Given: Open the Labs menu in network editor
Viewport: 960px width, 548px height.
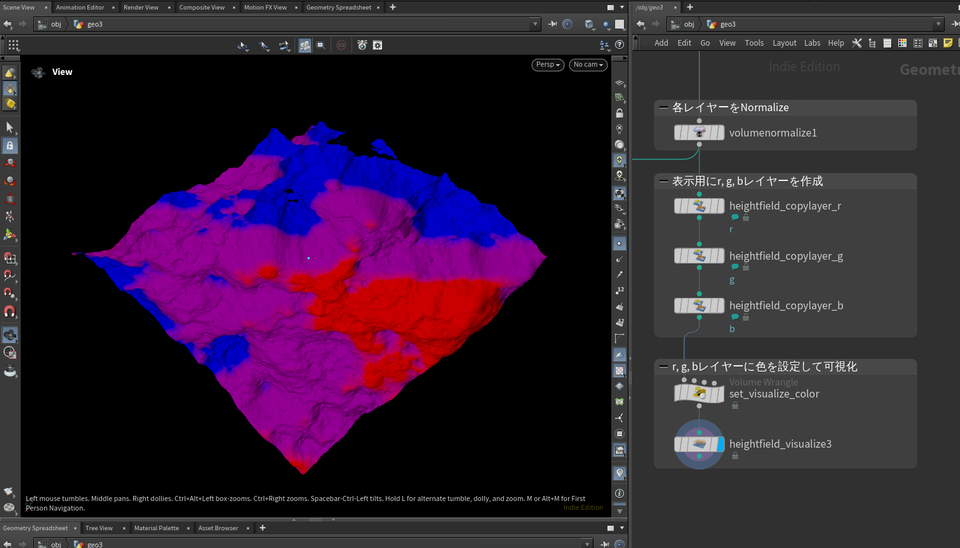Looking at the screenshot, I should 812,43.
